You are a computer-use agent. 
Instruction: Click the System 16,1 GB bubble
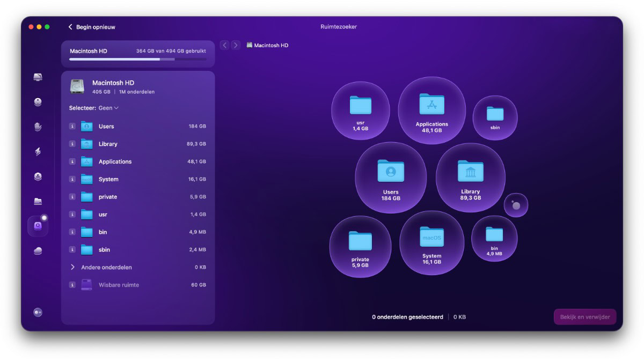tap(432, 243)
